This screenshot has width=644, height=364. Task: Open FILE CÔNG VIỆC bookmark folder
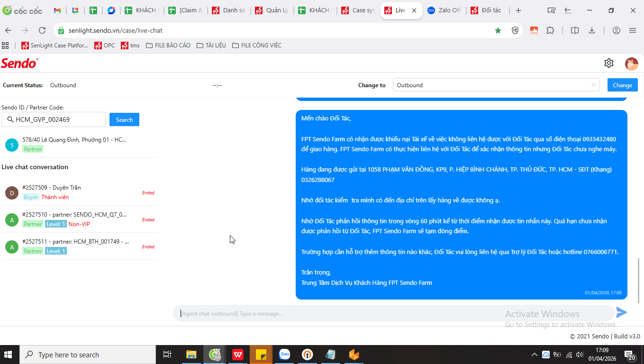click(x=257, y=45)
